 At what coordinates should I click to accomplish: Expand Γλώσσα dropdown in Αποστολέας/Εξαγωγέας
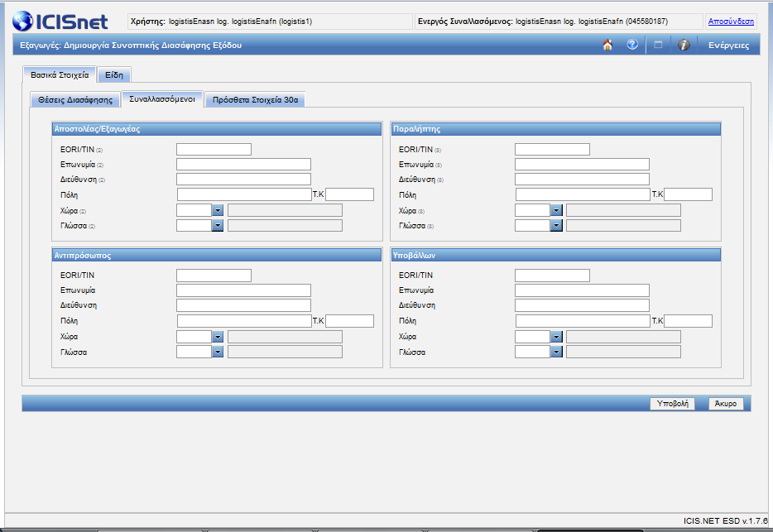coord(218,225)
